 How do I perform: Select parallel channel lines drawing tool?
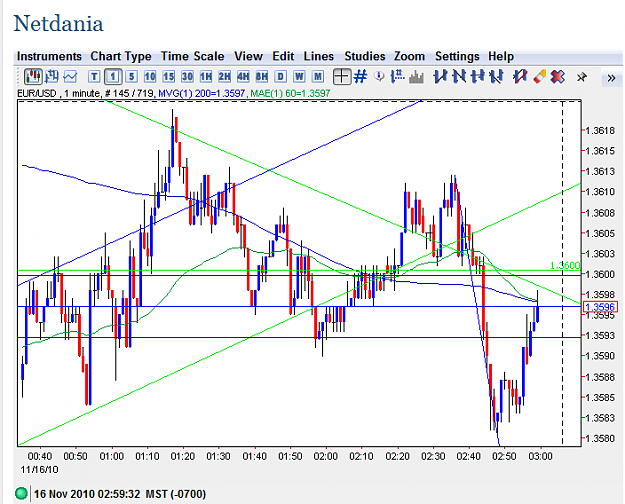tap(496, 76)
